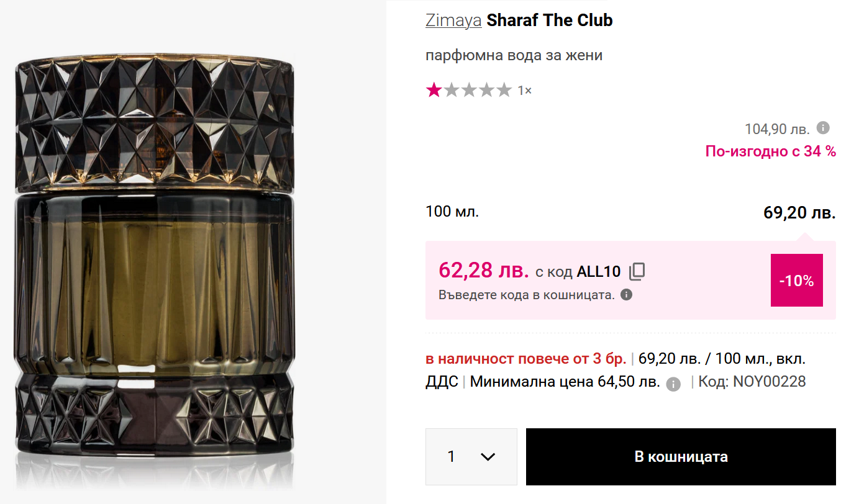This screenshot has width=841, height=504.
Task: Click 'По-изгодно с 34 %' savings text
Action: pos(770,151)
